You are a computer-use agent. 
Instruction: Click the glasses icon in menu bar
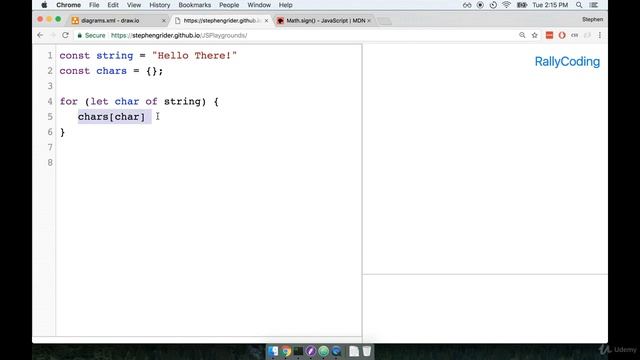(x=467, y=5)
